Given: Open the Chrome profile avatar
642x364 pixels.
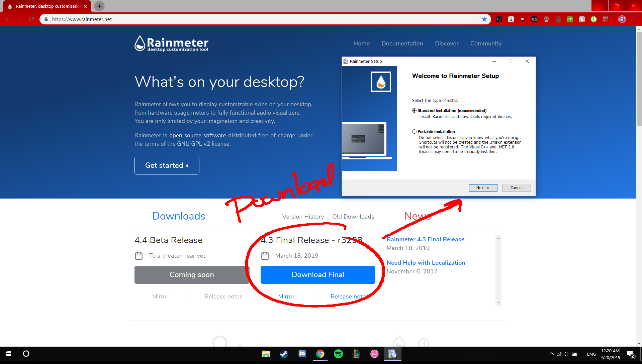Looking at the screenshot, I should tap(622, 19).
